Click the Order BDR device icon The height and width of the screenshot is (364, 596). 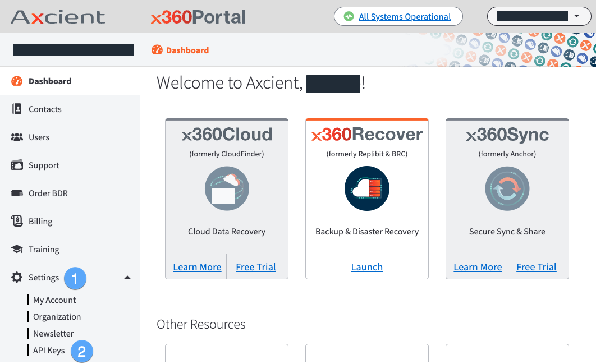[x=17, y=193]
